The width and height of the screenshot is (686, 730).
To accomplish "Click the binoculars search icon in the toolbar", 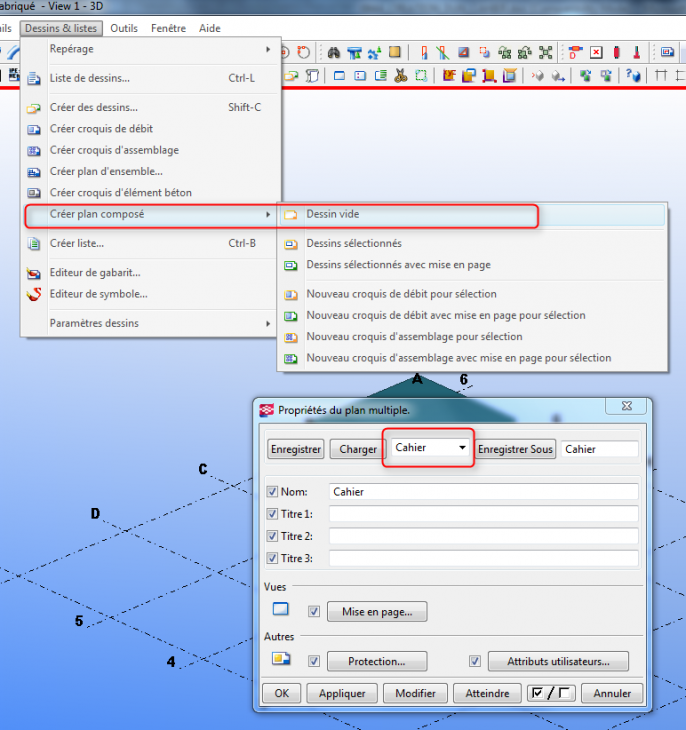I will pyautogui.click(x=333, y=52).
